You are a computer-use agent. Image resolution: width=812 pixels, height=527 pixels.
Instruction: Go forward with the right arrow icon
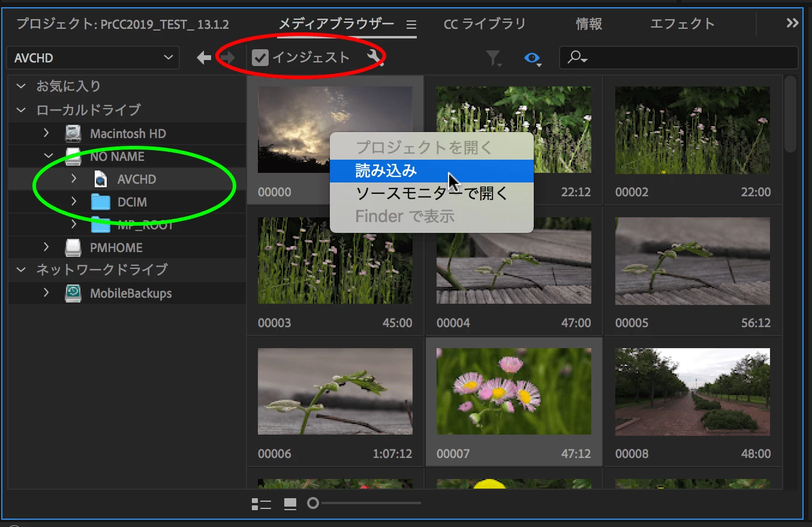pyautogui.click(x=227, y=58)
